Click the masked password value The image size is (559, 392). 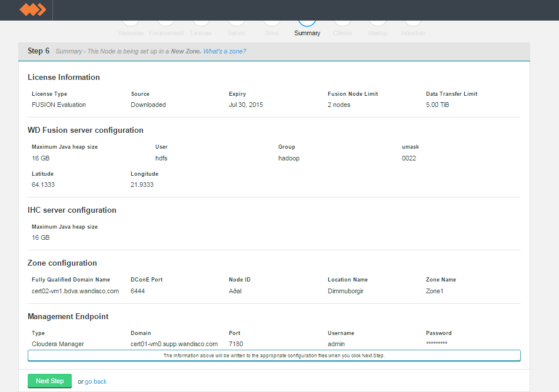click(437, 343)
